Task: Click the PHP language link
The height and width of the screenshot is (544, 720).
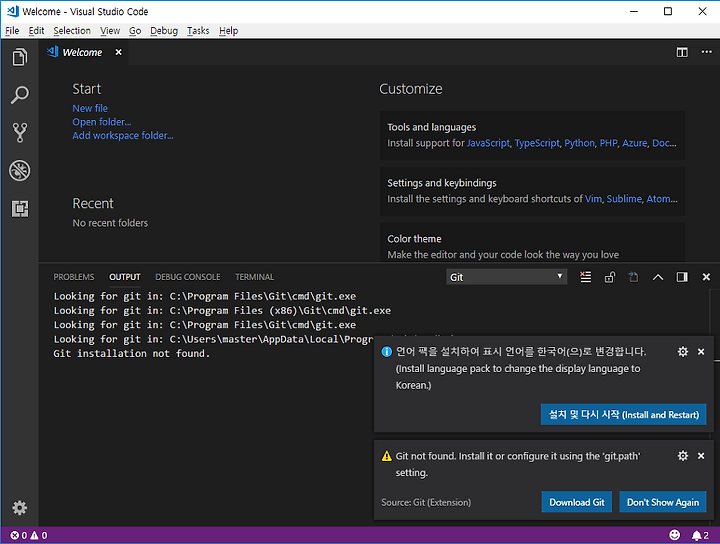Action: pos(608,143)
